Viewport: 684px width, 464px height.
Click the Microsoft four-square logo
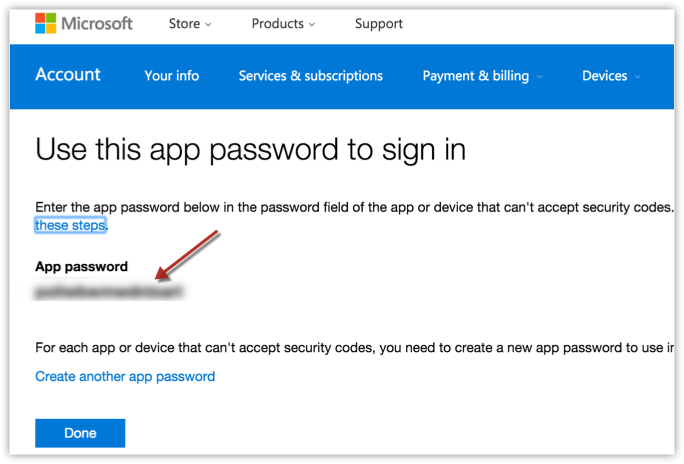46,23
